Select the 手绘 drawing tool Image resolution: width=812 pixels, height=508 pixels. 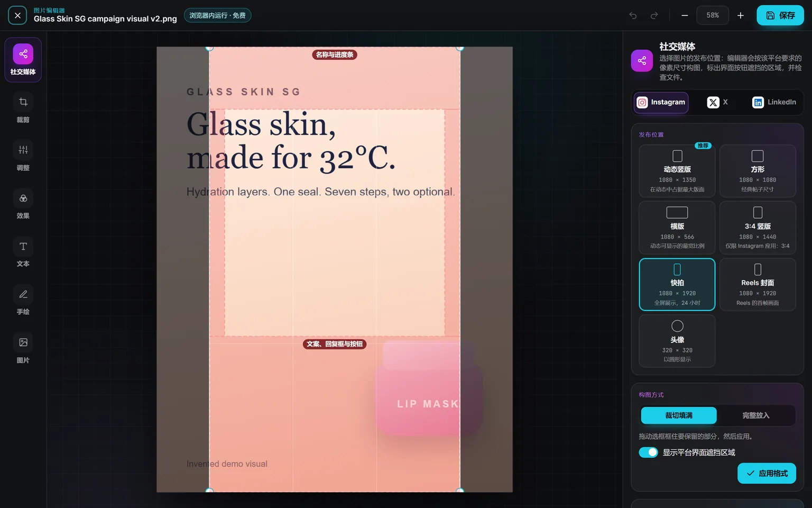(23, 301)
